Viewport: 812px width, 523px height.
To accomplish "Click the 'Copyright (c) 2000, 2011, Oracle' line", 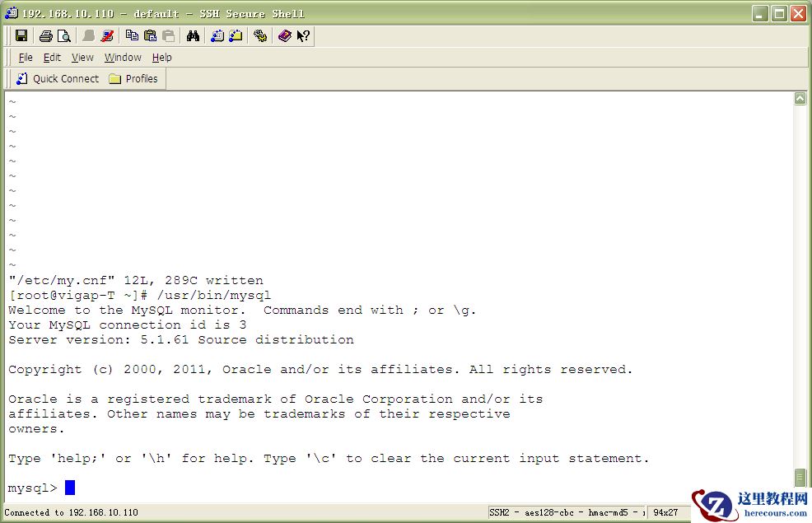I will [x=320, y=370].
